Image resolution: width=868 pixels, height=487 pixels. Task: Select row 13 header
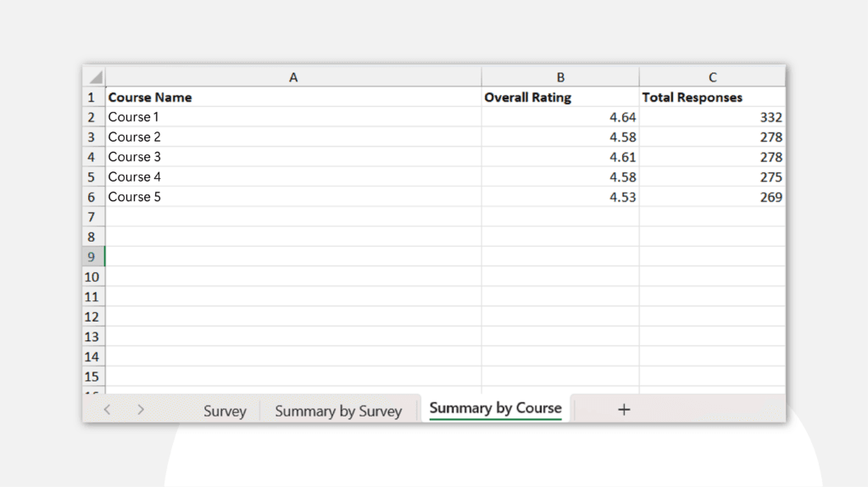[93, 336]
